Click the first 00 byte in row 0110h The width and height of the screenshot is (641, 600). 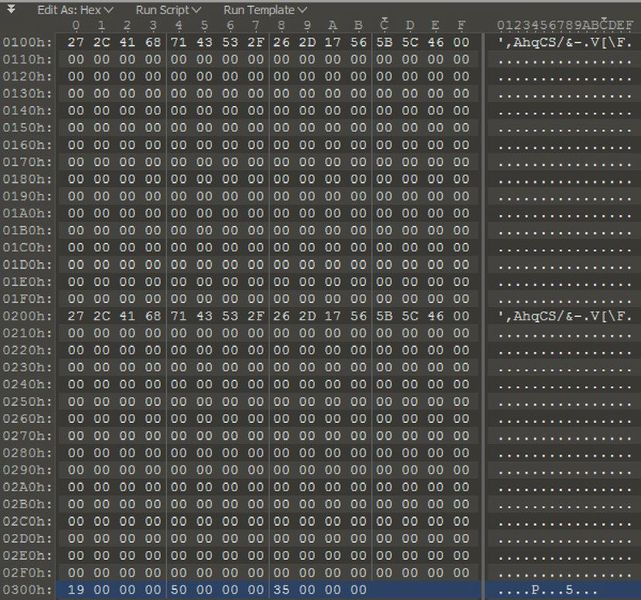point(76,59)
